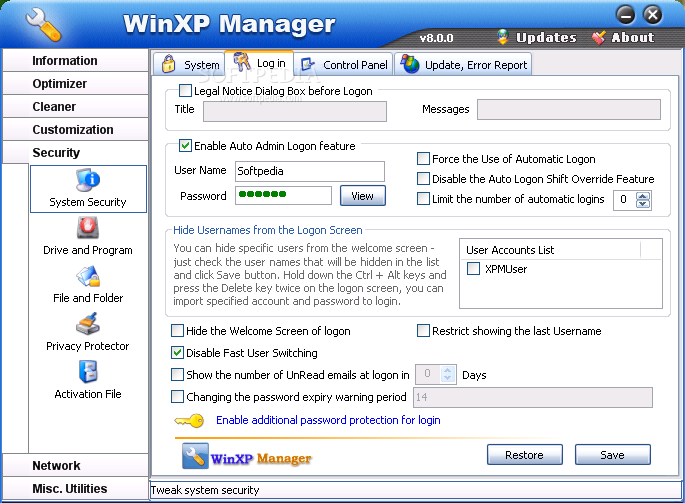Click the Password field
The height and width of the screenshot is (503, 685).
tap(283, 195)
